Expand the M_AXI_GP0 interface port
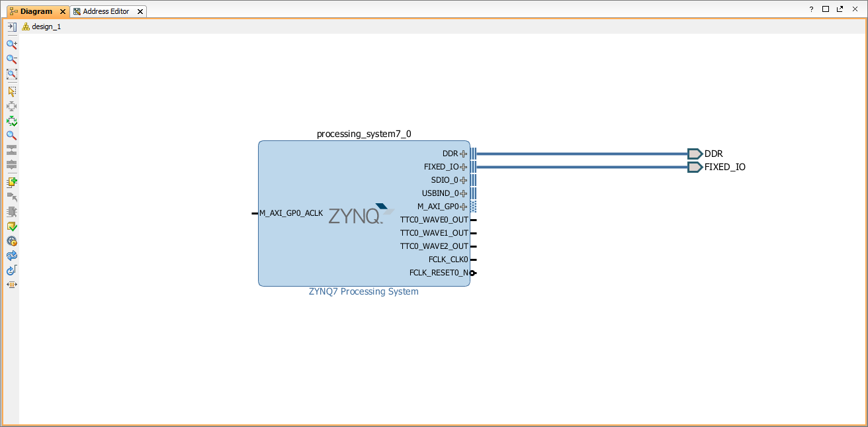 464,207
